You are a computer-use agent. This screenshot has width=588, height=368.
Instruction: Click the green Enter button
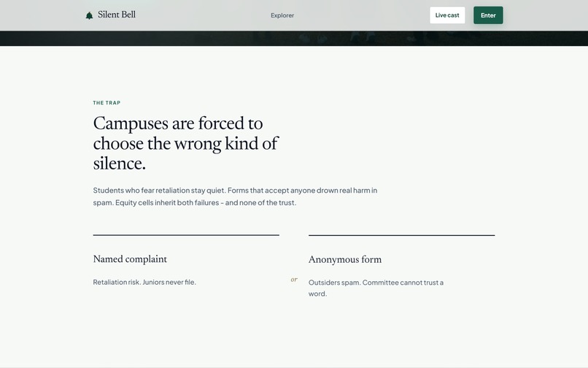coord(488,15)
